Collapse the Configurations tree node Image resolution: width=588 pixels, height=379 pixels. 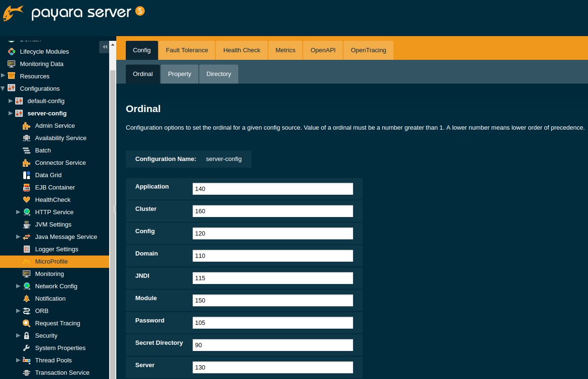(x=3, y=88)
